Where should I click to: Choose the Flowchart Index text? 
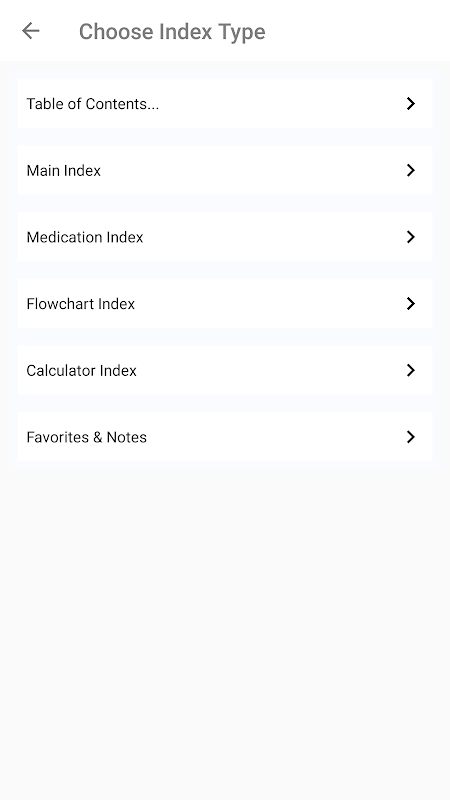(81, 304)
